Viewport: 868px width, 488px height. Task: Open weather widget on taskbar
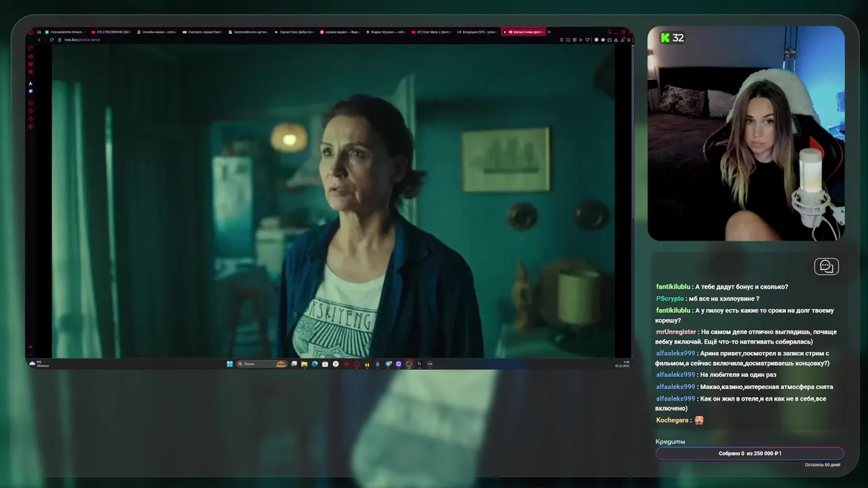(39, 364)
